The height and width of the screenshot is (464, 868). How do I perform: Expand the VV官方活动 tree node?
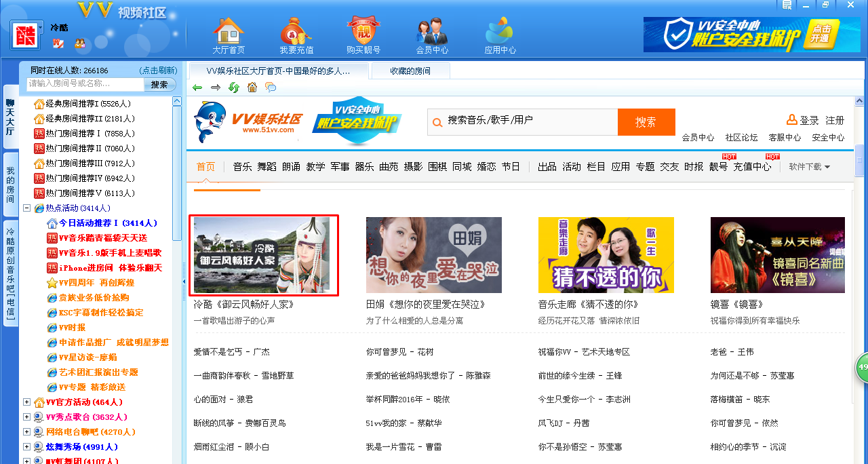point(27,402)
